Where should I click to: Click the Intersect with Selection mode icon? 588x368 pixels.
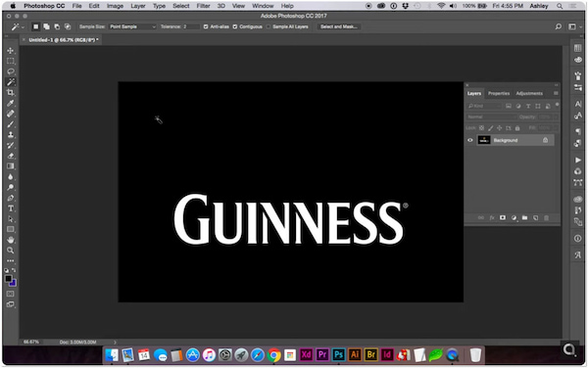coord(68,26)
